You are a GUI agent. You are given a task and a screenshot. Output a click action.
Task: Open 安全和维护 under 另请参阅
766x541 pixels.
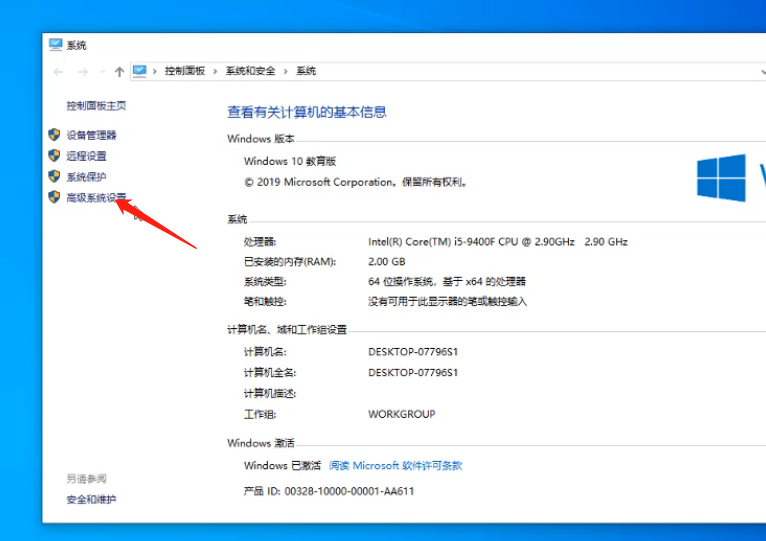pos(91,499)
